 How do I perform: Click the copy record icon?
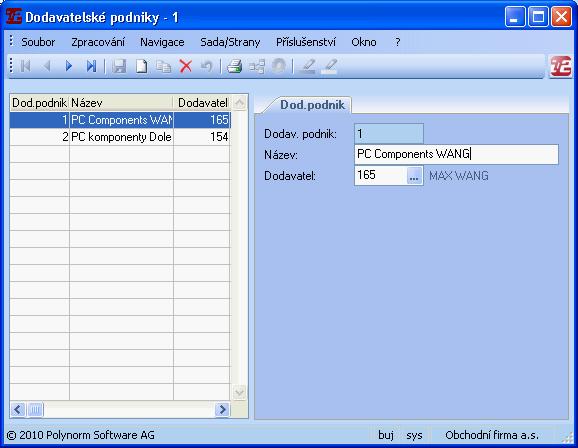(x=163, y=66)
